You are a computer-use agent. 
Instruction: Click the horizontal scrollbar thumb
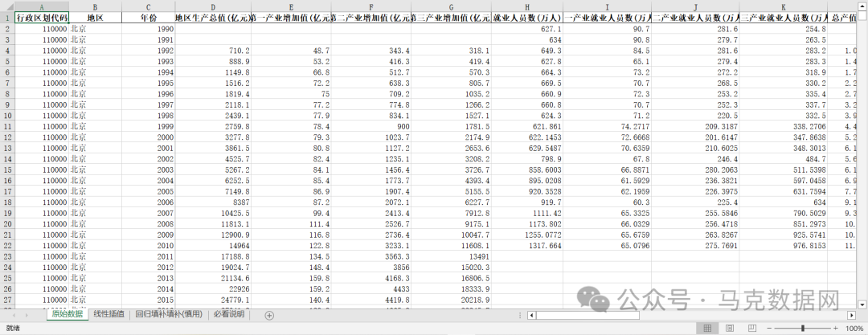(588, 315)
